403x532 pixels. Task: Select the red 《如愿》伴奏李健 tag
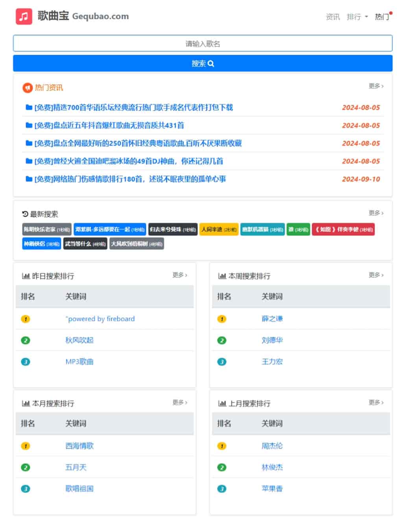point(343,229)
